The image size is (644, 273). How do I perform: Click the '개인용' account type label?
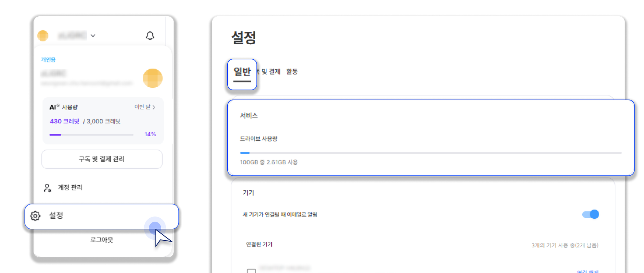[48, 60]
